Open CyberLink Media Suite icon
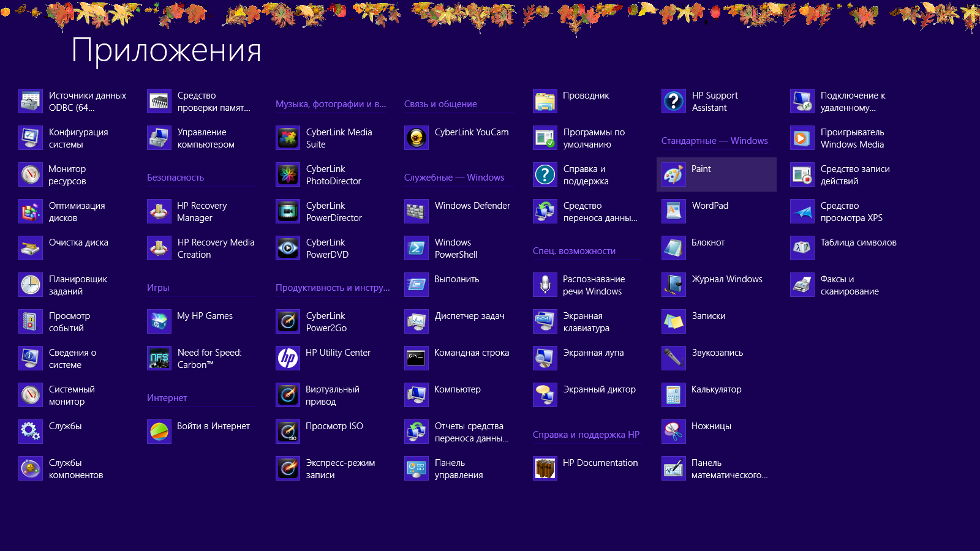980x551 pixels. (x=288, y=138)
